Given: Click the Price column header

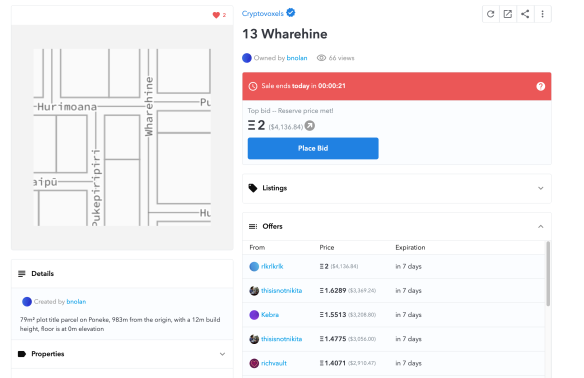Looking at the screenshot, I should point(327,248).
